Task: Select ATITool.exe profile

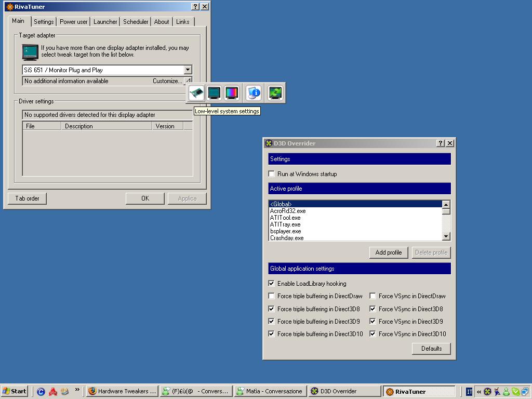Action: point(355,218)
